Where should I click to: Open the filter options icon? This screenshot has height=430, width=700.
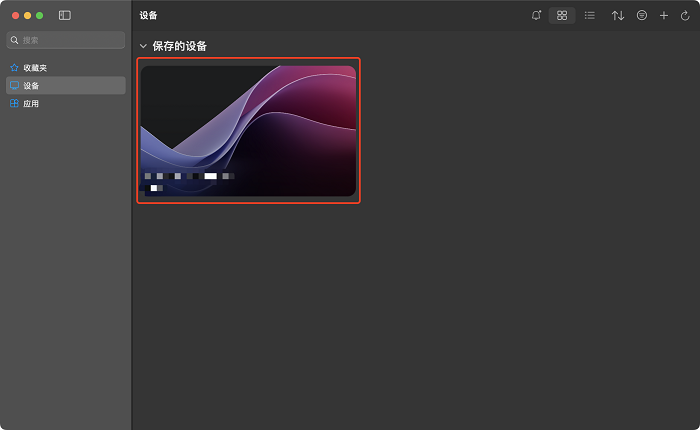[642, 15]
